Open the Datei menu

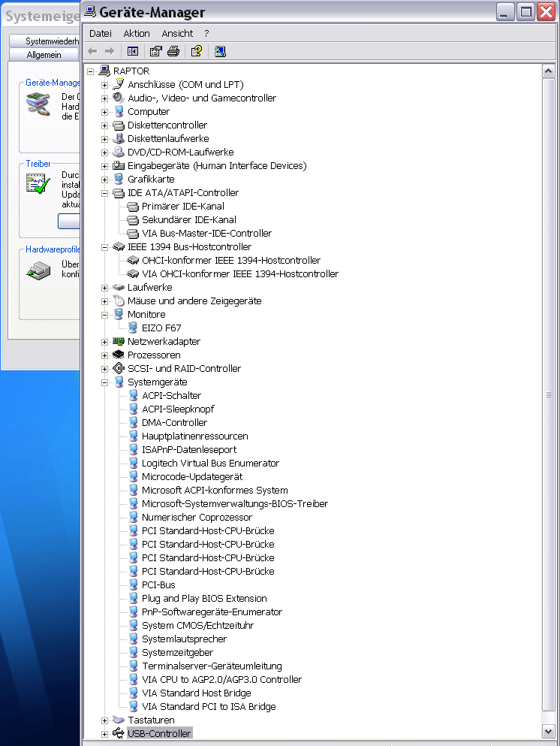100,34
